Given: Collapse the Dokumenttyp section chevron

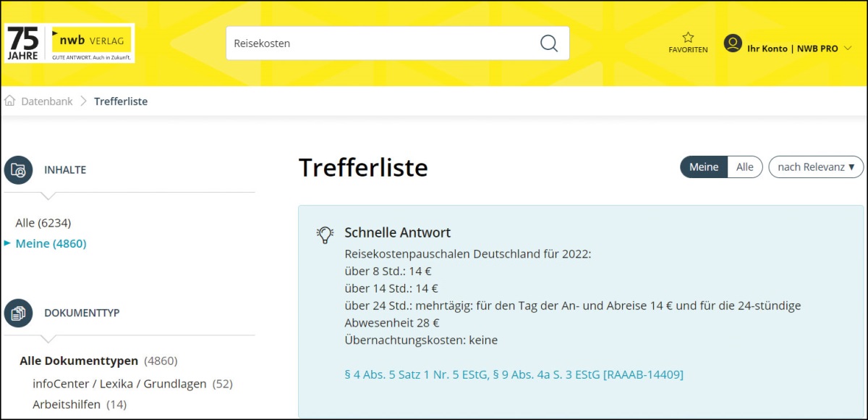Looking at the screenshot, I should [x=48, y=338].
